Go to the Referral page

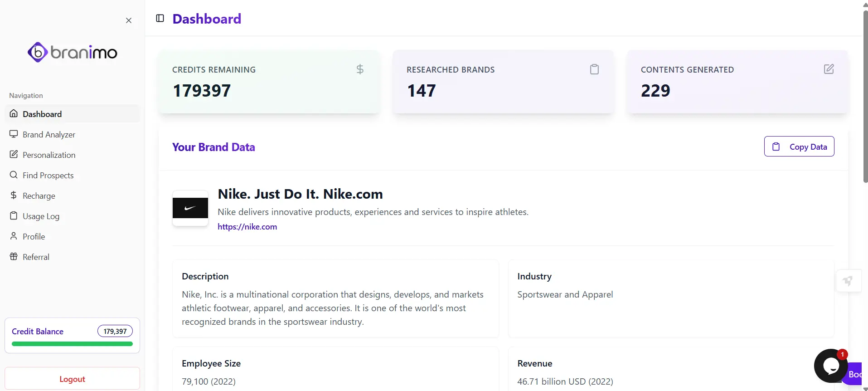tap(73, 257)
